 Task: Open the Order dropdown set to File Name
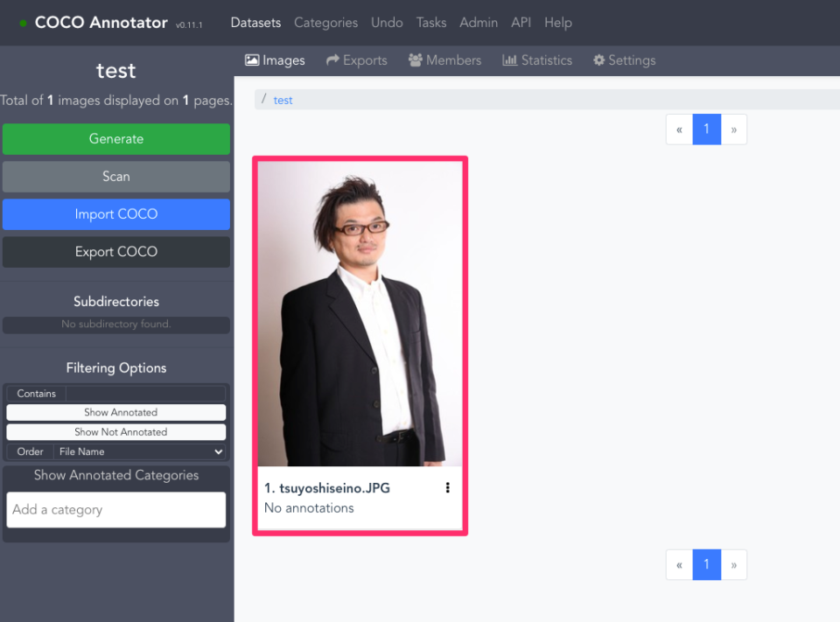coord(140,451)
